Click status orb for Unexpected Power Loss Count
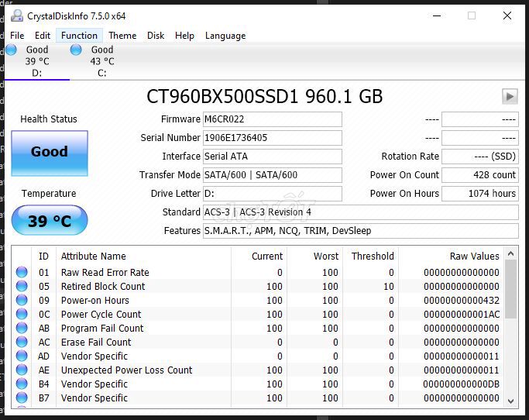The width and height of the screenshot is (529, 420). pos(22,370)
